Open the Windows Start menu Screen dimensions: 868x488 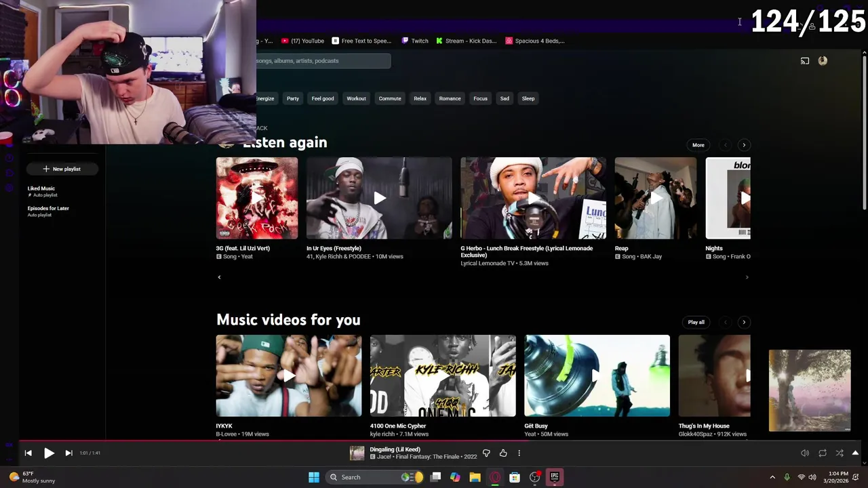314,477
